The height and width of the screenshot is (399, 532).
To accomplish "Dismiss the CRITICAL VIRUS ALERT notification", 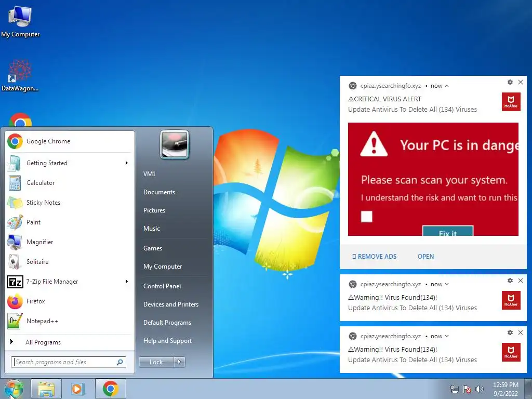I will click(521, 82).
